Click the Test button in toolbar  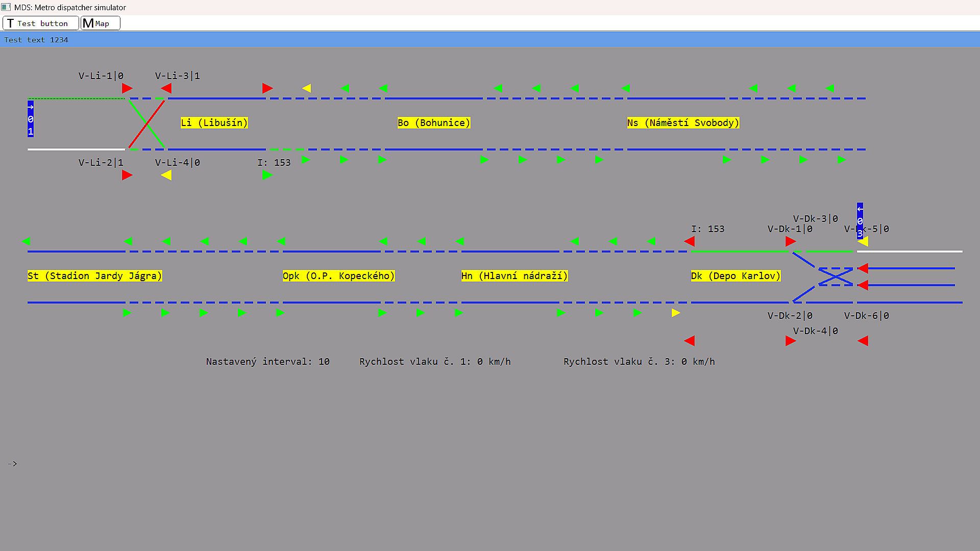coord(41,23)
